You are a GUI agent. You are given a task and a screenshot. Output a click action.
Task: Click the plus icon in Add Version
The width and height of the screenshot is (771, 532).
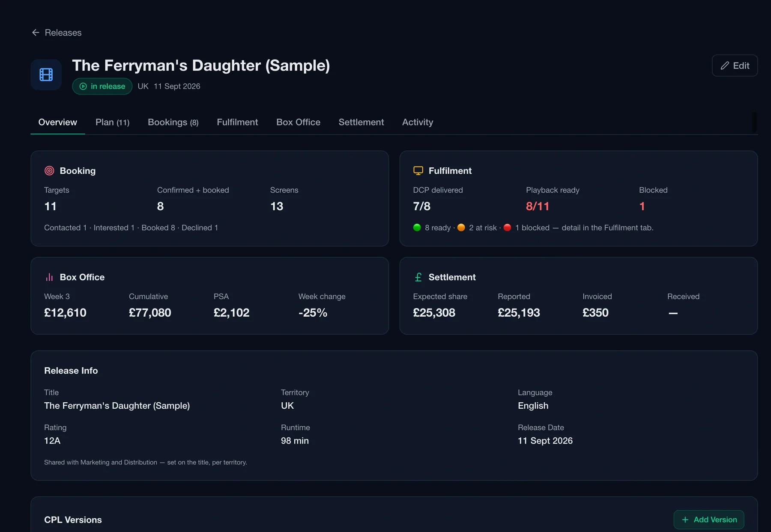(x=685, y=520)
